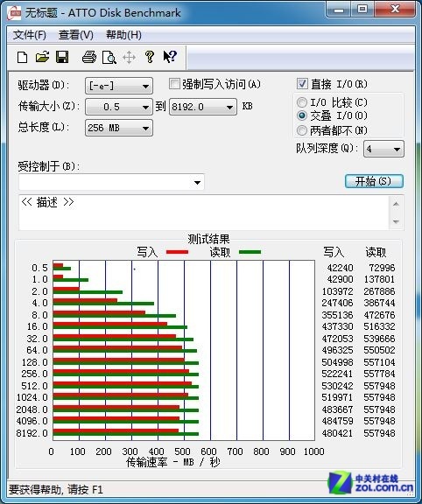
Task: Click the New document toolbar icon
Action: pos(22,58)
